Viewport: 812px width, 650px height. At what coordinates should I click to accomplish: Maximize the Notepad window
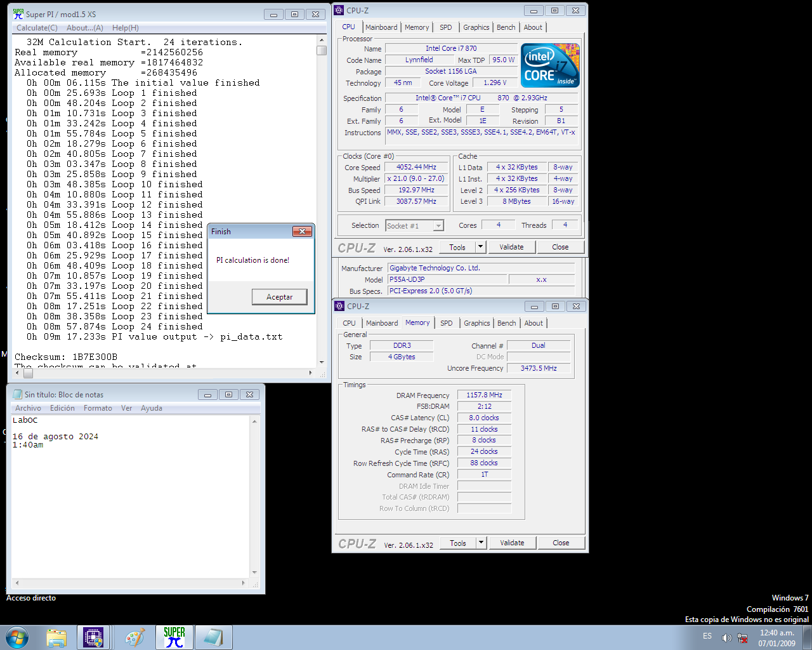pyautogui.click(x=228, y=394)
